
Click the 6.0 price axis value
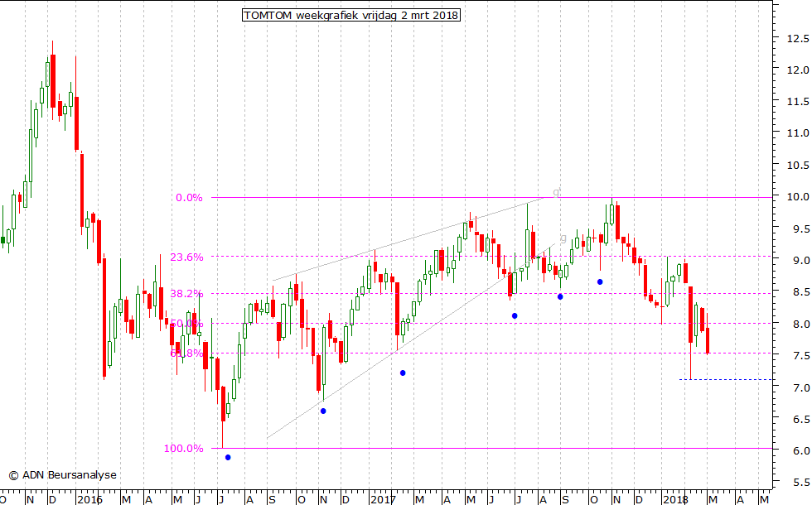(800, 450)
